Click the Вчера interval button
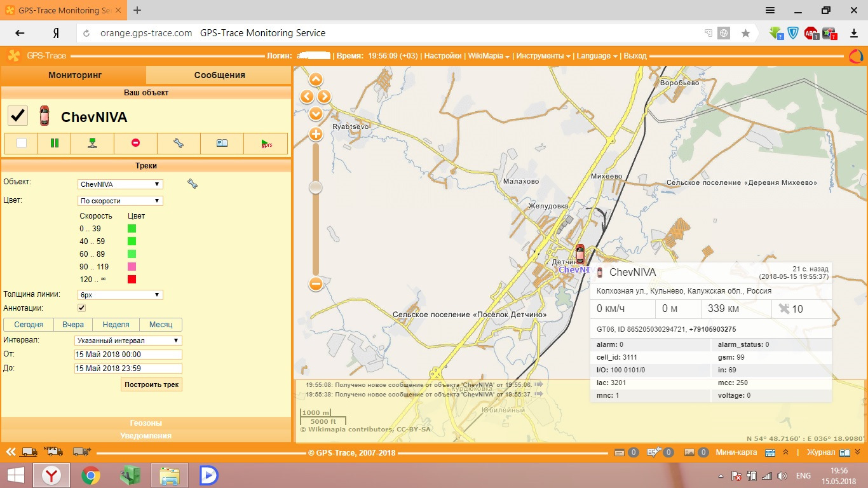 pyautogui.click(x=73, y=324)
